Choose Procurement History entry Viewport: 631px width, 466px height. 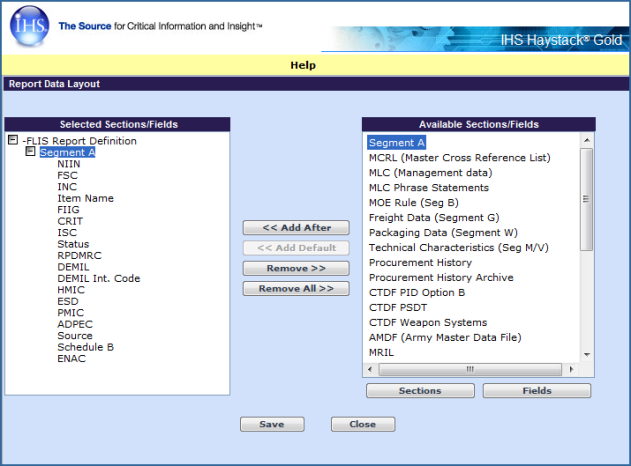pos(420,262)
